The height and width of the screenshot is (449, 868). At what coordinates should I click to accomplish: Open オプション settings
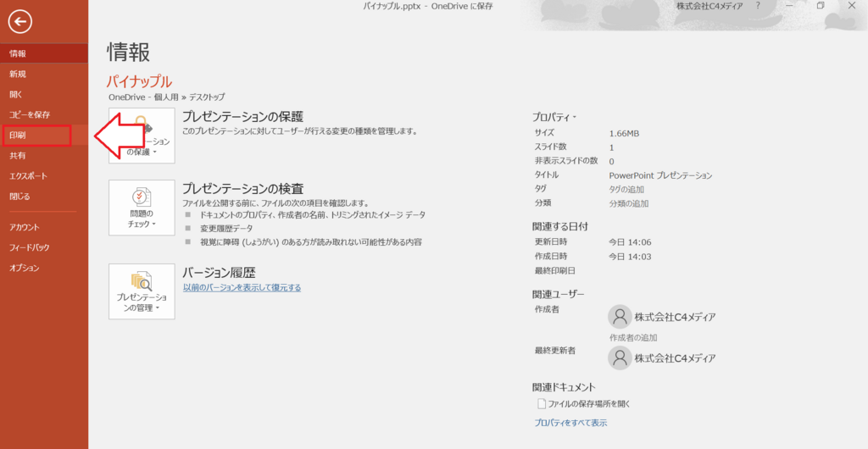(44, 269)
